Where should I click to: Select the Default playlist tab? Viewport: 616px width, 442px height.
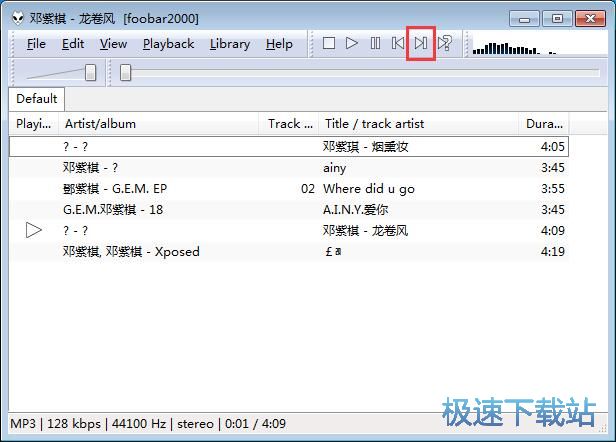(x=37, y=99)
